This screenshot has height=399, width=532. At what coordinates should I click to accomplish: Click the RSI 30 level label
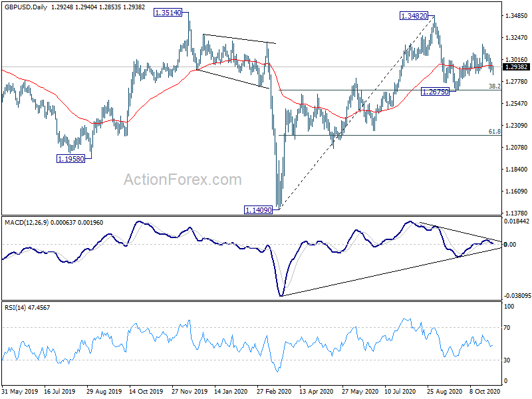tap(507, 360)
